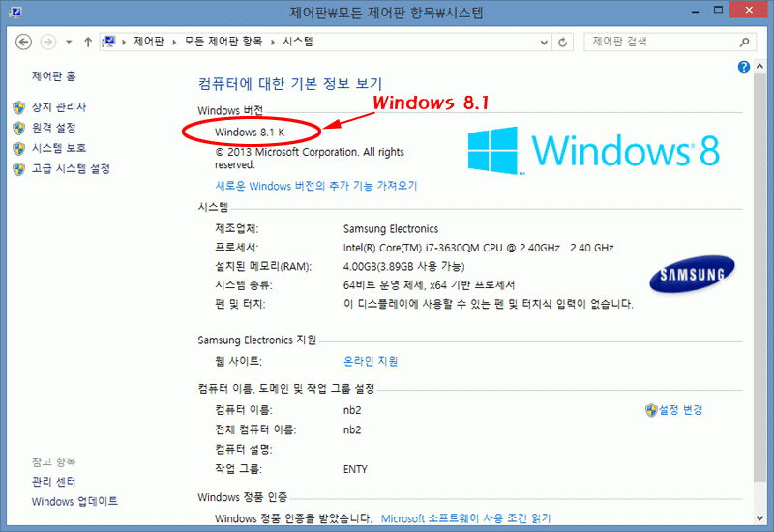The height and width of the screenshot is (532, 774).
Task: Click shield icon beside 고급 시스템 설정
Action: click(x=18, y=168)
